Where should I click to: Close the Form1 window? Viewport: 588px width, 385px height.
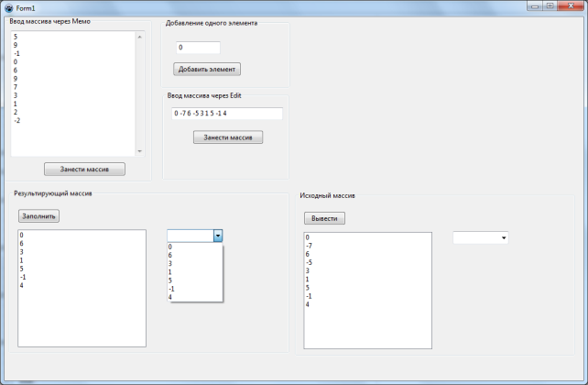click(x=571, y=6)
